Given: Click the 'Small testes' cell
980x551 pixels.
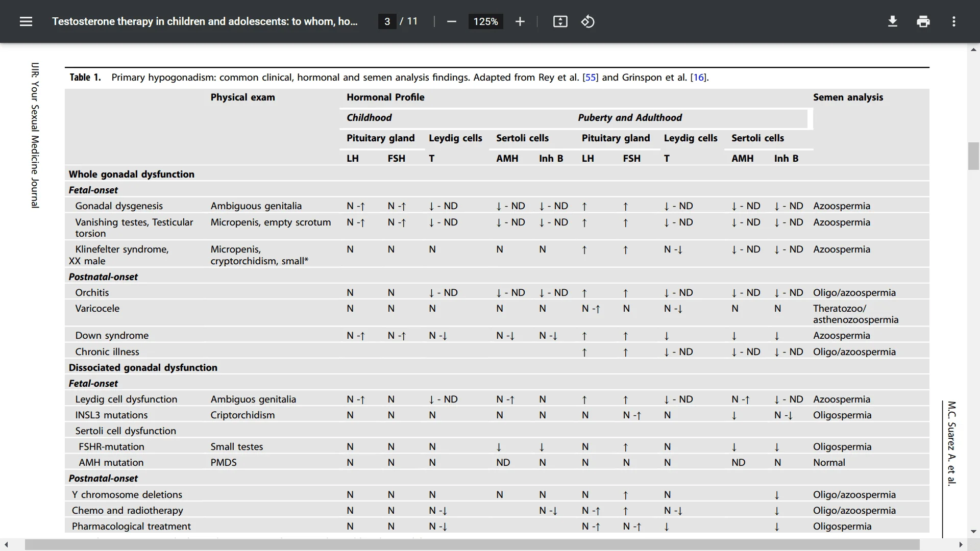Looking at the screenshot, I should point(237,446).
